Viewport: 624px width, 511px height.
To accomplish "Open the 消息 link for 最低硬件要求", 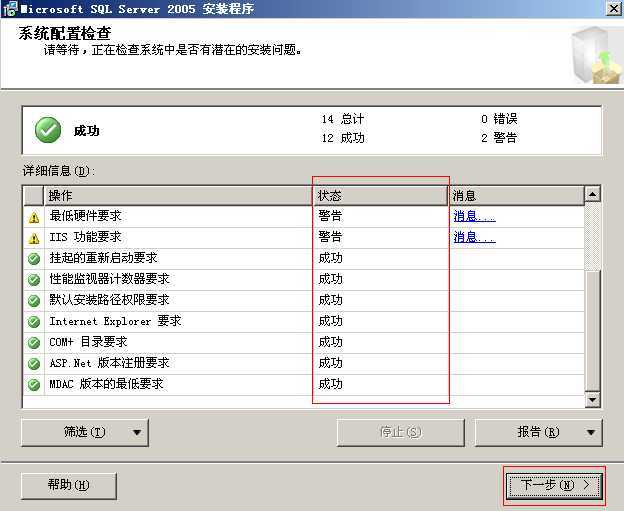I will pyautogui.click(x=474, y=216).
